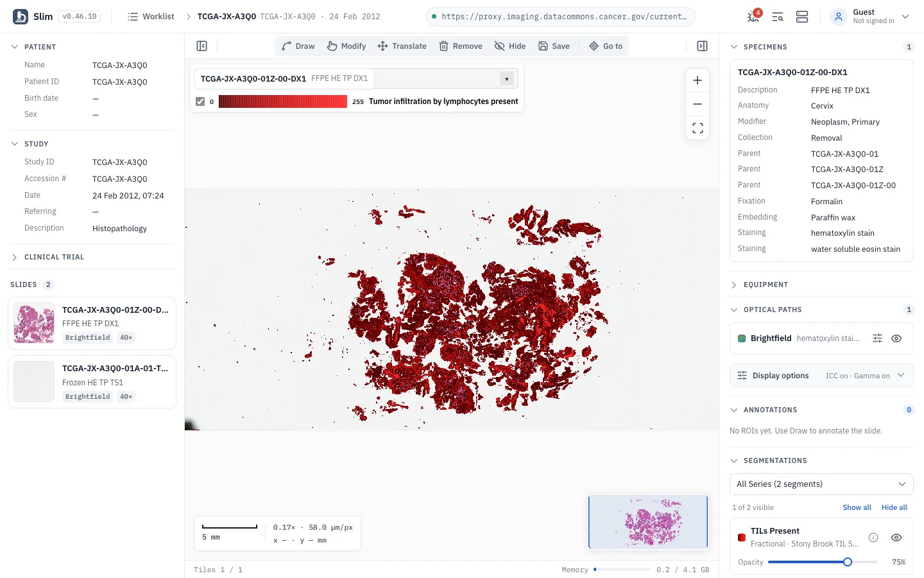Expand the Display options panel
This screenshot has width=924, height=578.
click(x=821, y=376)
